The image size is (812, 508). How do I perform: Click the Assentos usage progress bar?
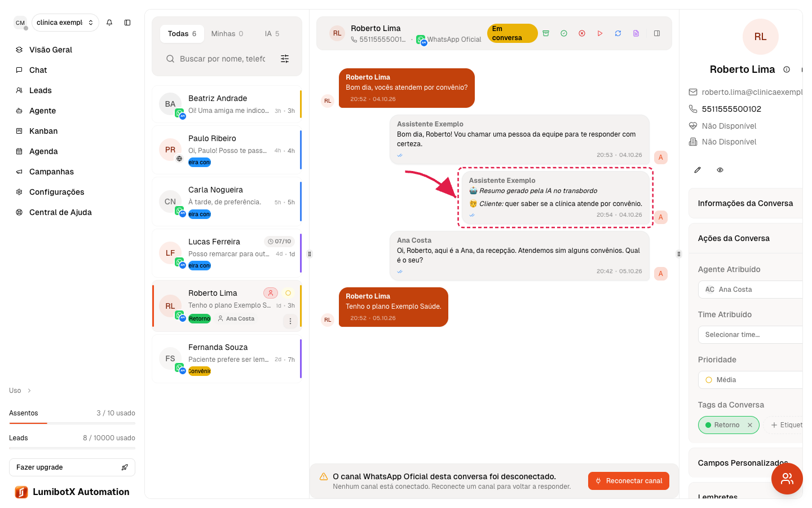pyautogui.click(x=72, y=423)
